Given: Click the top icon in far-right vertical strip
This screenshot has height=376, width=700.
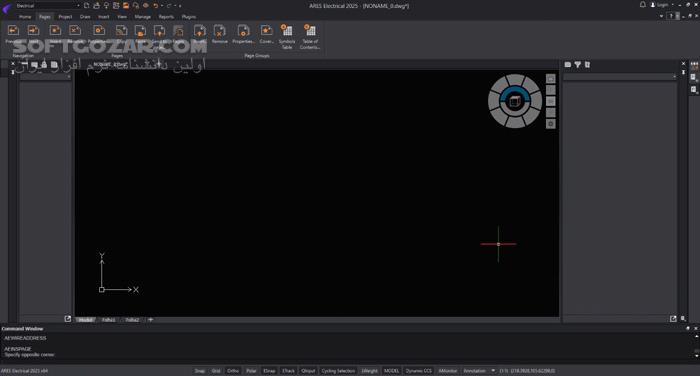Looking at the screenshot, I should pyautogui.click(x=694, y=66).
